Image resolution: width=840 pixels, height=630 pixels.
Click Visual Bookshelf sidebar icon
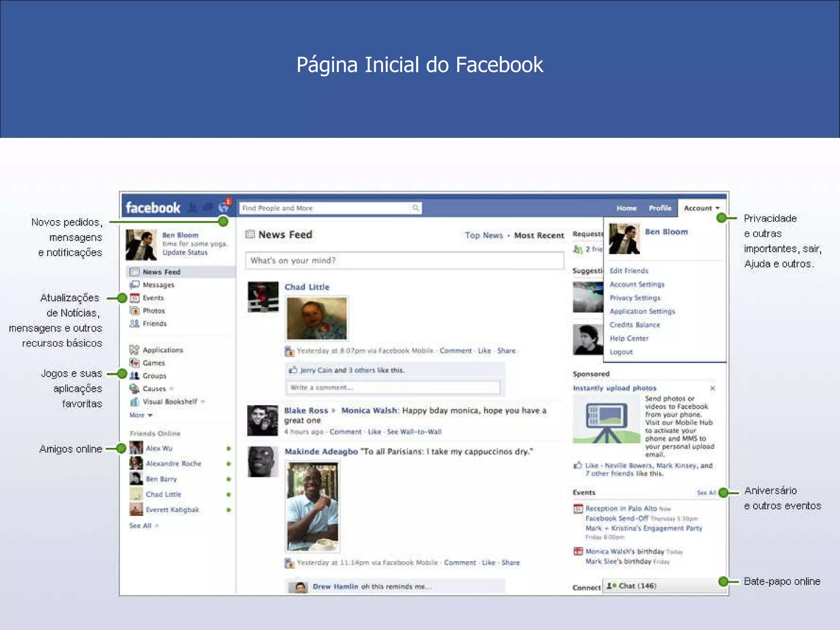134,402
